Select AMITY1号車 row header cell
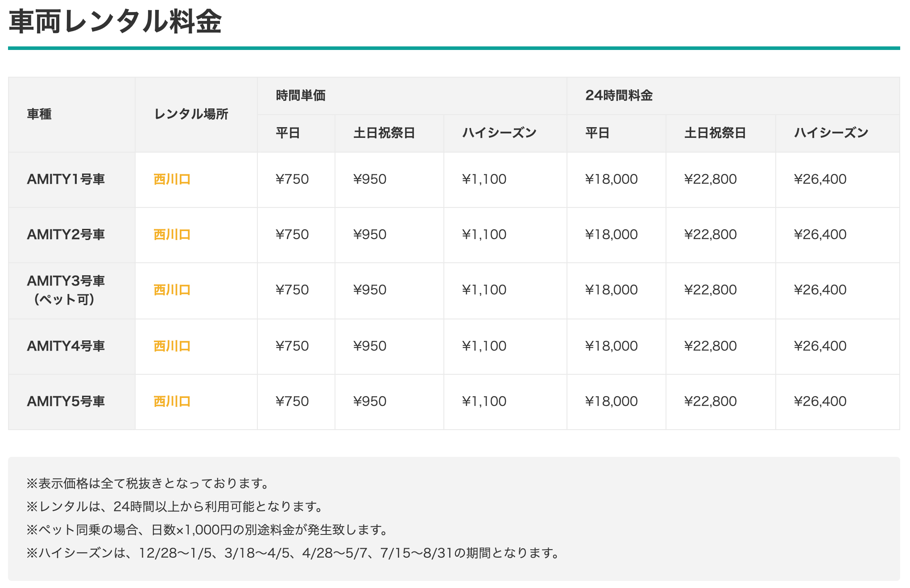The width and height of the screenshot is (910, 588). [x=66, y=179]
